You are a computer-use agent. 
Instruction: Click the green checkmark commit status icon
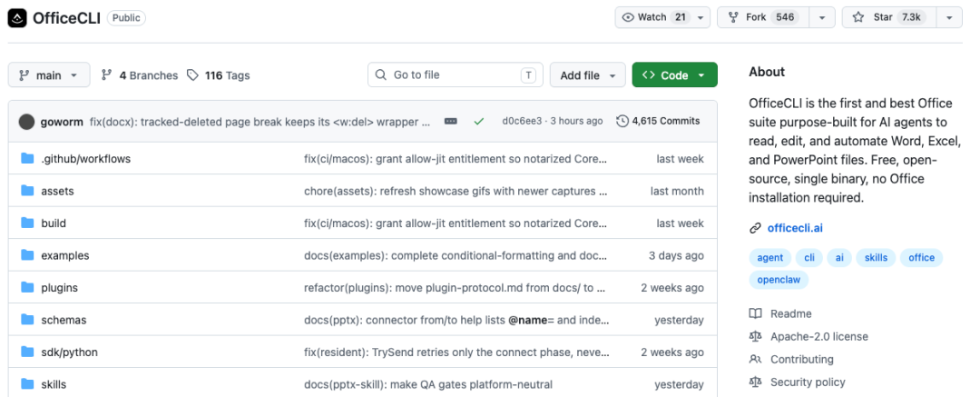[479, 122]
